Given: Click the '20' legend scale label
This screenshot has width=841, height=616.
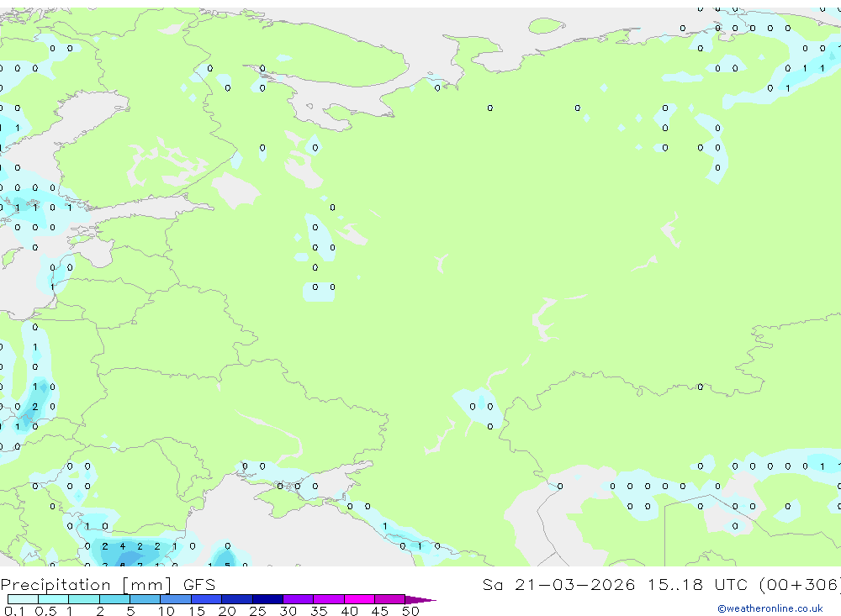Looking at the screenshot, I should (x=227, y=611).
